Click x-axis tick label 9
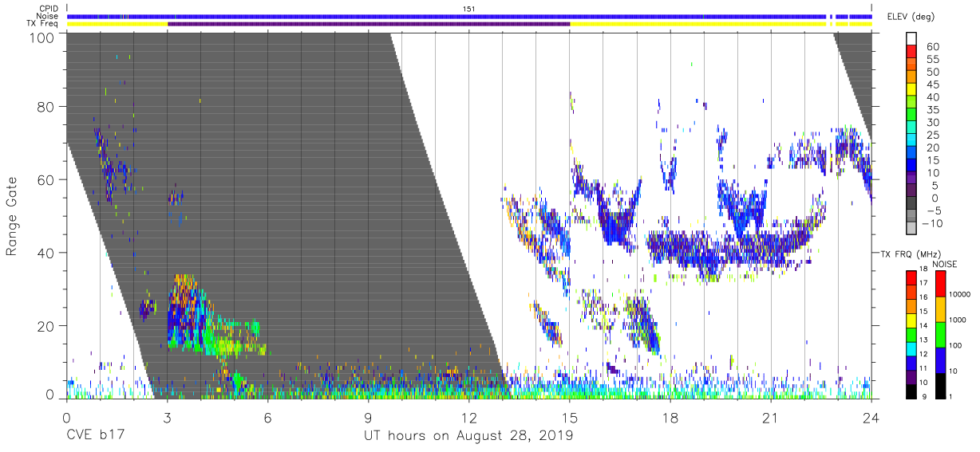 click(x=368, y=419)
